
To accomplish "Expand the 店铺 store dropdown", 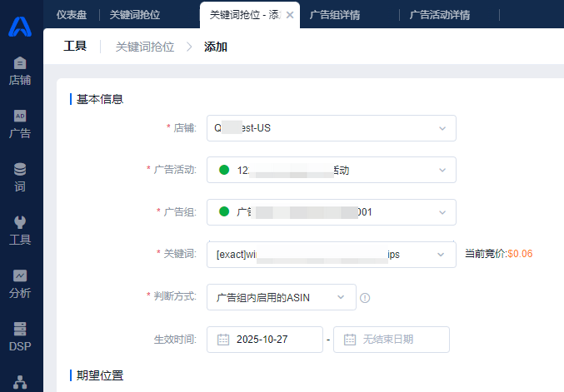I will pyautogui.click(x=442, y=128).
